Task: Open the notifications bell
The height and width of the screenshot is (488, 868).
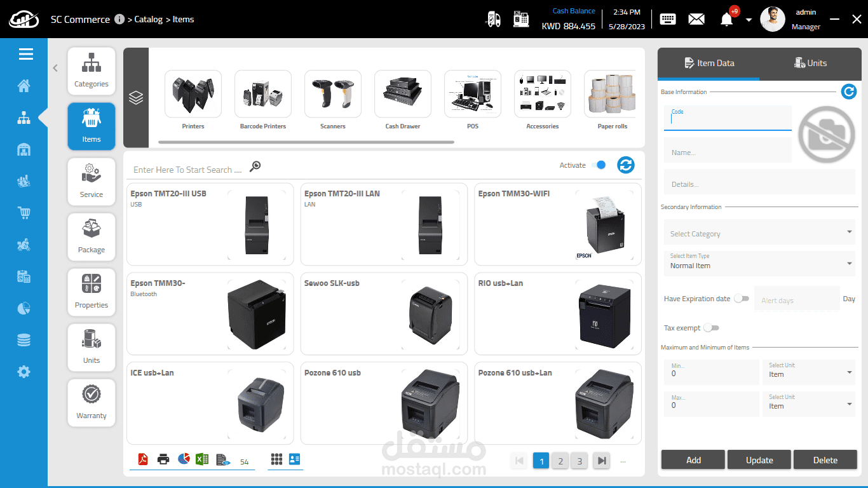Action: 726,20
